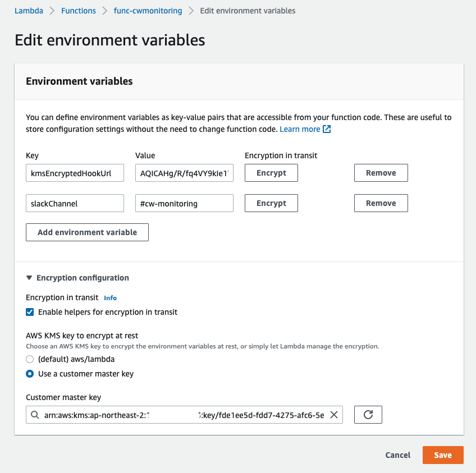Navigate to func-cwmonitoring breadcrumb
The height and width of the screenshot is (473, 476).
click(x=148, y=11)
